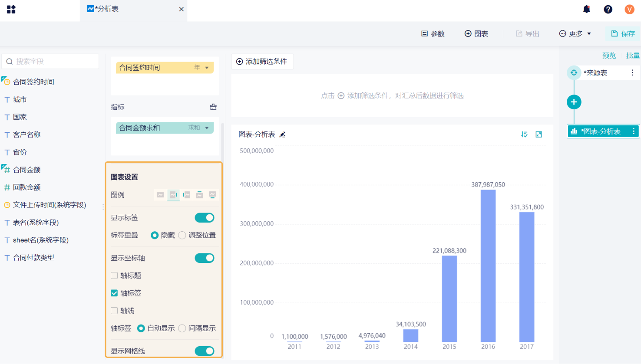
Task: Set legend position to bottom icon
Action: tap(212, 195)
